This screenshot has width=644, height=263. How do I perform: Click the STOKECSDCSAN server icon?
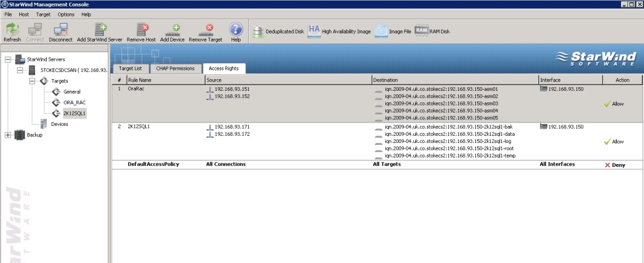pyautogui.click(x=32, y=70)
